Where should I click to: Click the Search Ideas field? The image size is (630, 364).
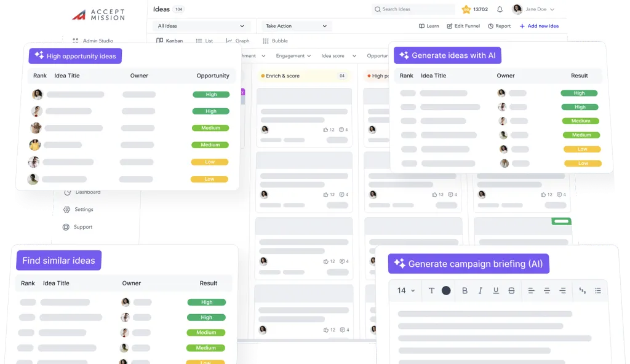tap(412, 9)
